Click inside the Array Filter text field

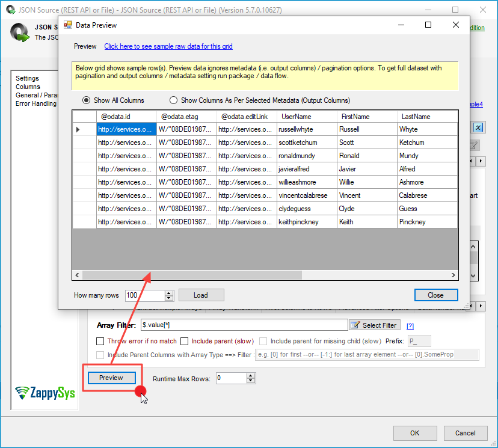click(x=244, y=325)
